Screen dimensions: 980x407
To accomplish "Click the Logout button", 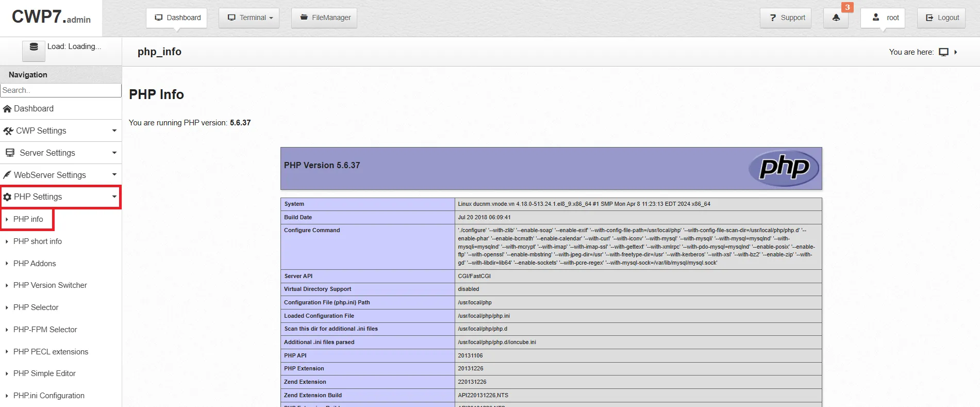I will (x=941, y=18).
